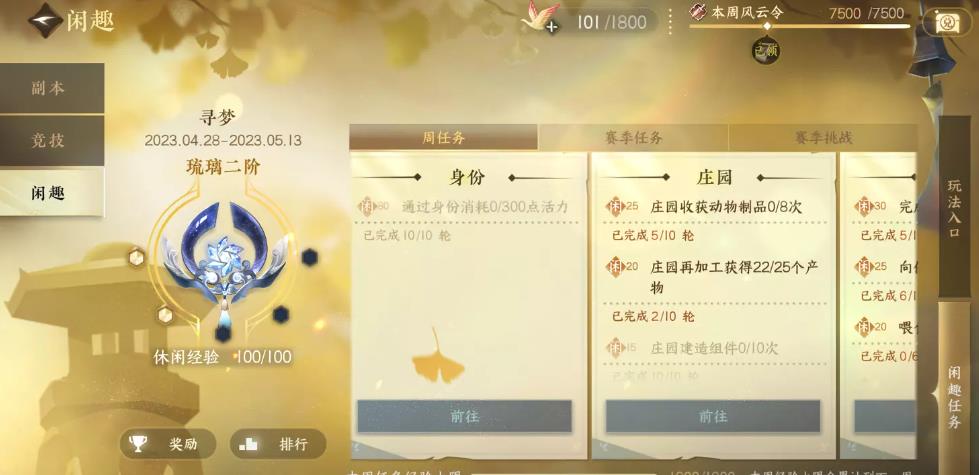The height and width of the screenshot is (475, 979).
Task: Tap the 闲25 badge beside 庄园收获动物制品
Action: coord(622,207)
